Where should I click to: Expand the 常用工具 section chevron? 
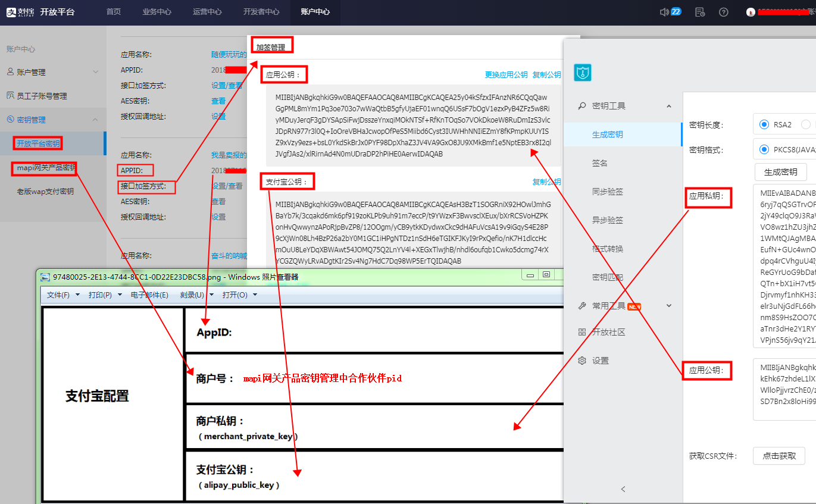point(668,306)
